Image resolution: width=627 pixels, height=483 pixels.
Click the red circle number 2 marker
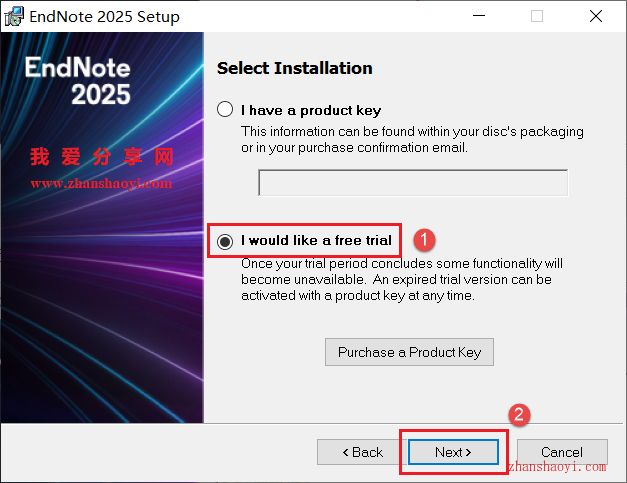(x=519, y=415)
